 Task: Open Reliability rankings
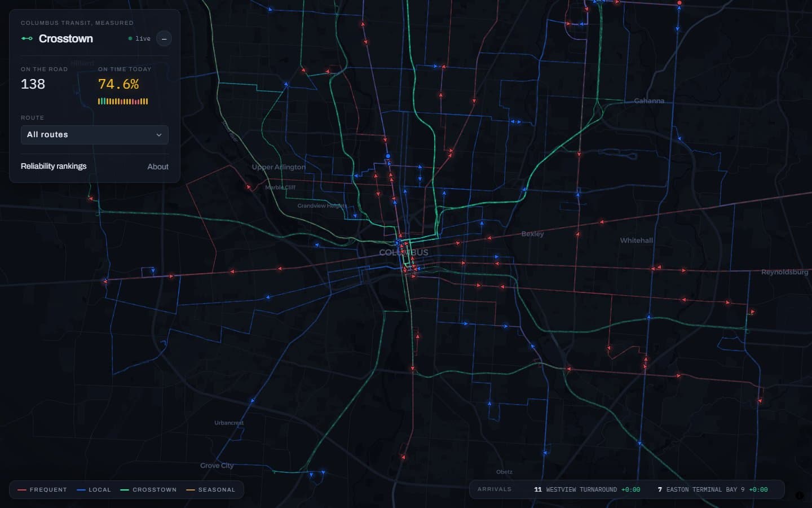(x=54, y=166)
